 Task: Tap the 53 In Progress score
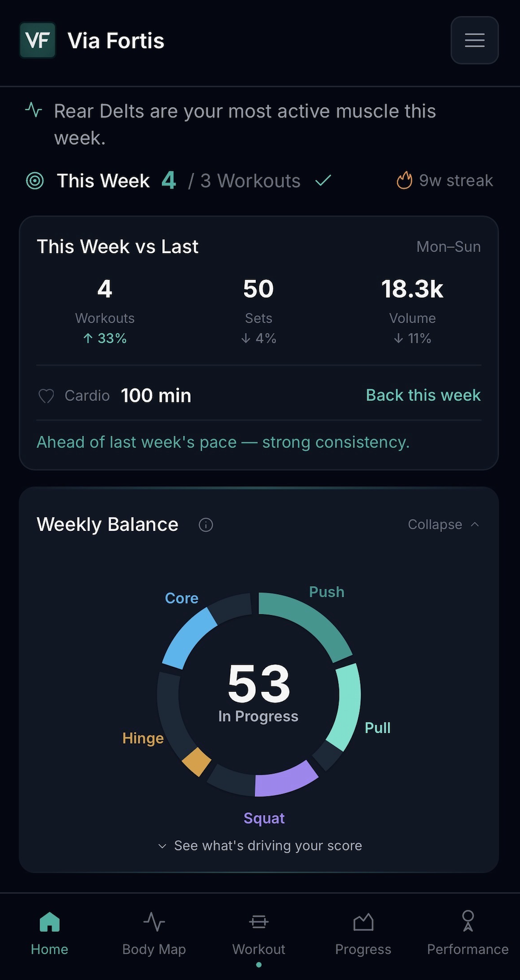pos(258,695)
